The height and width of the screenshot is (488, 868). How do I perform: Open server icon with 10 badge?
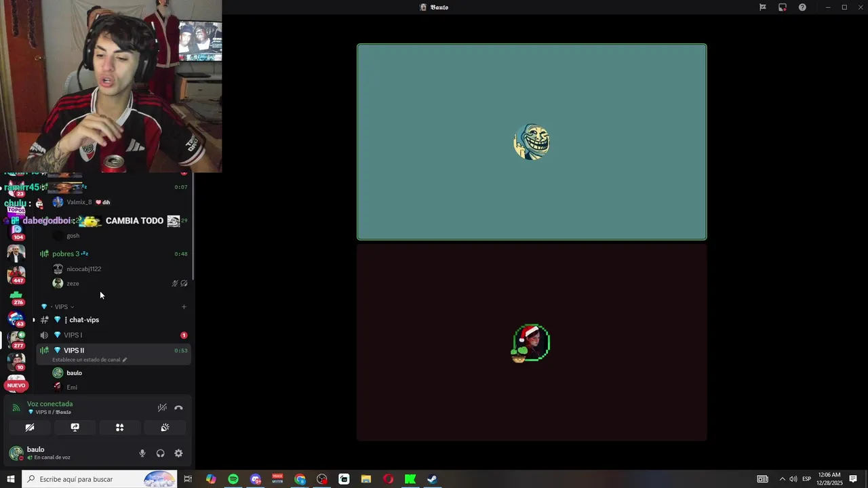pos(16,362)
